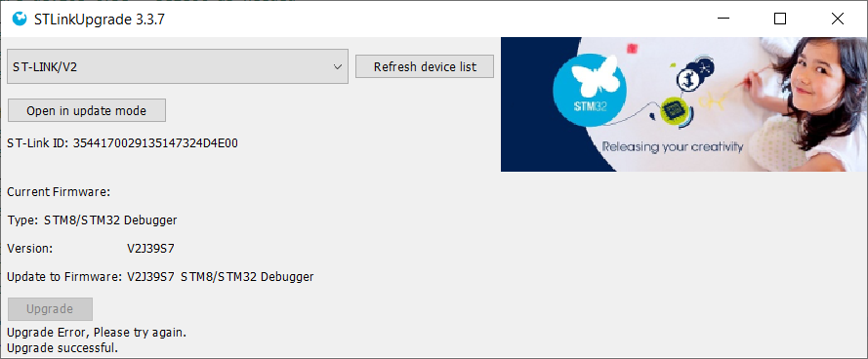This screenshot has width=868, height=359.
Task: Click the greyed-out Upgrade button
Action: 50,308
